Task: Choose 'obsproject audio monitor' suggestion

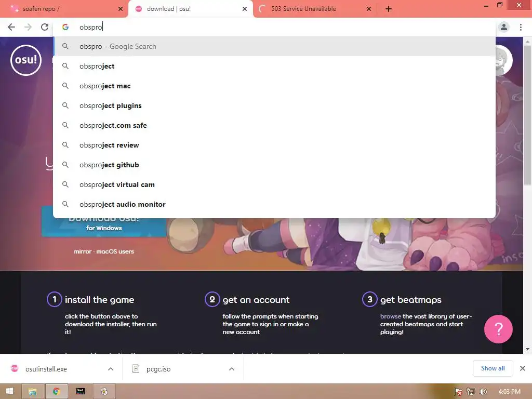Action: (x=274, y=204)
